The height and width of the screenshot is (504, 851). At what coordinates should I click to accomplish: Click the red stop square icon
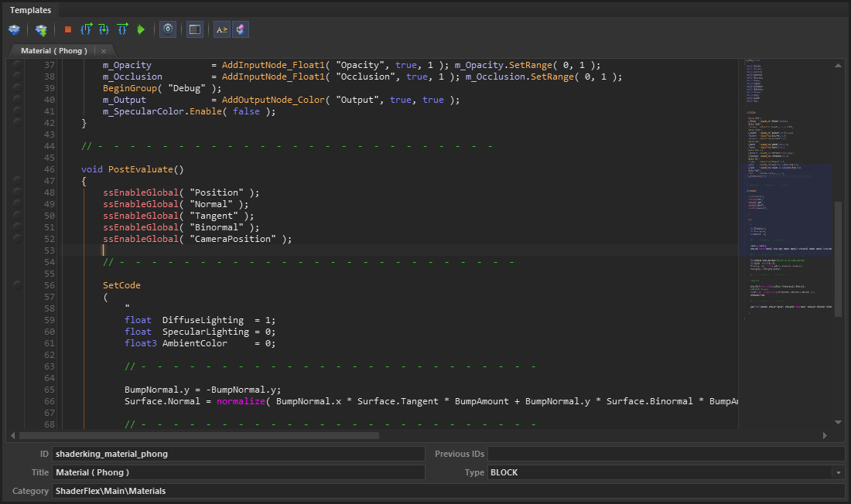tap(67, 29)
